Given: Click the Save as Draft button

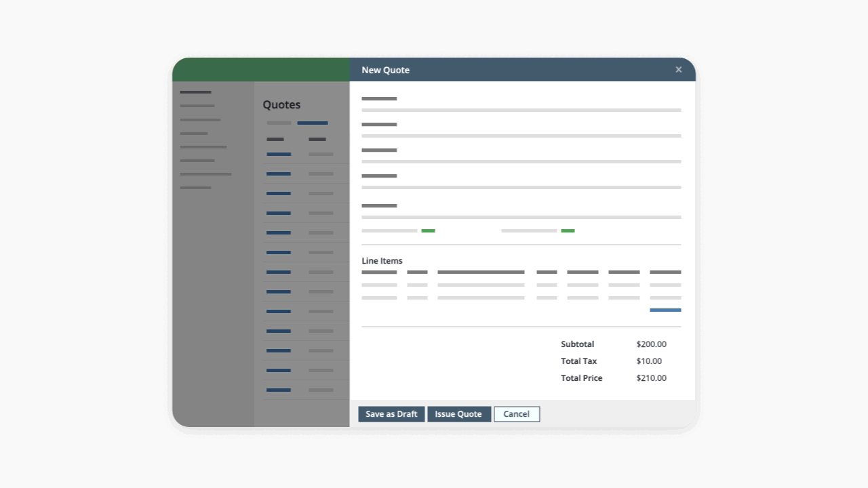Looking at the screenshot, I should (391, 414).
